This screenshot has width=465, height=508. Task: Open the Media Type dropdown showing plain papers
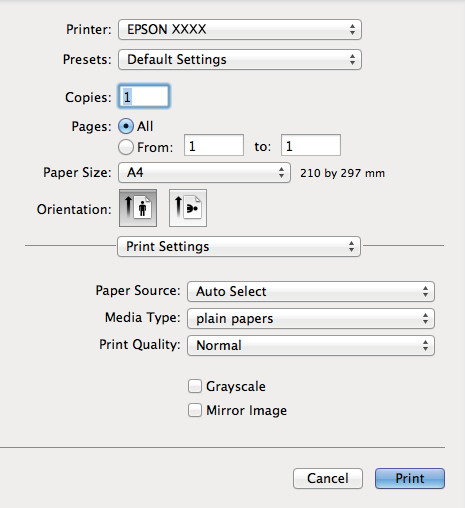(x=311, y=318)
